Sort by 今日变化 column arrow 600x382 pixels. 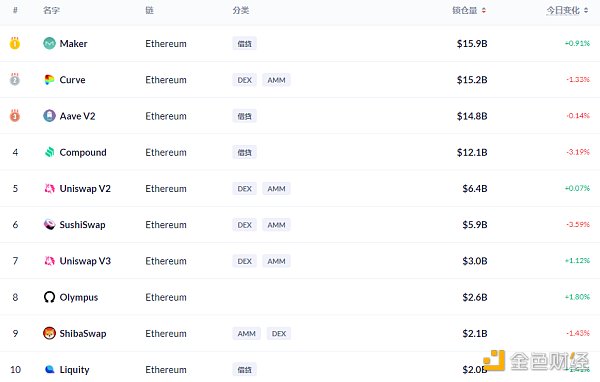pyautogui.click(x=586, y=11)
